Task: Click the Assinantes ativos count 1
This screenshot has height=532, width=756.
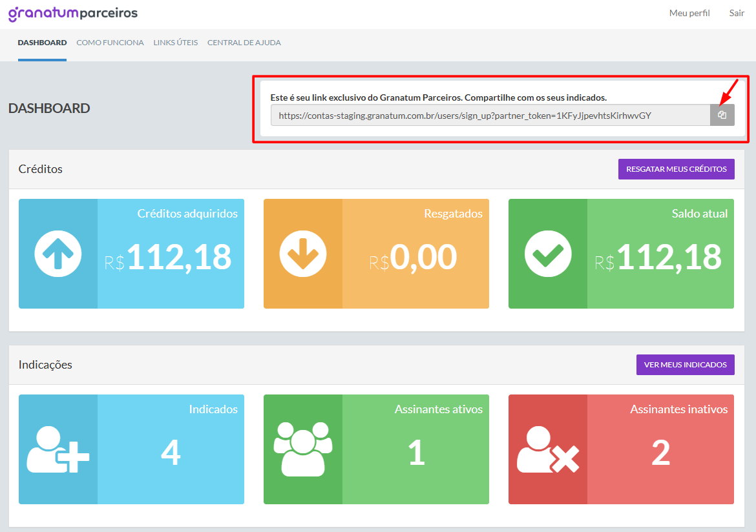Action: tap(417, 453)
